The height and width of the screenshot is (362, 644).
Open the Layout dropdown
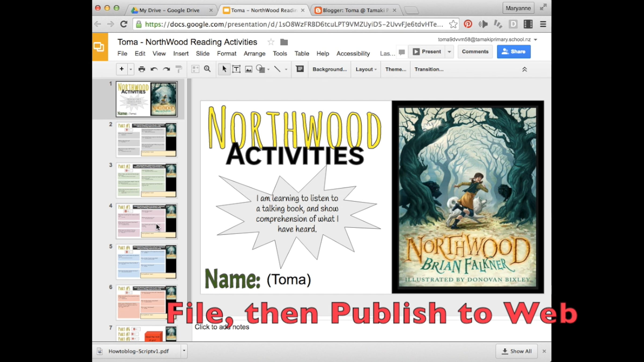[366, 69]
